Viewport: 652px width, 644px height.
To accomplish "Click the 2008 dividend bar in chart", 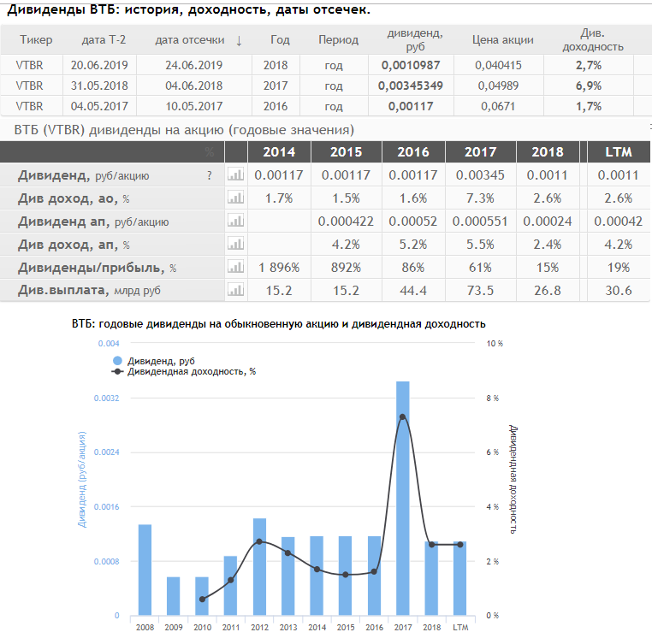I will click(145, 570).
